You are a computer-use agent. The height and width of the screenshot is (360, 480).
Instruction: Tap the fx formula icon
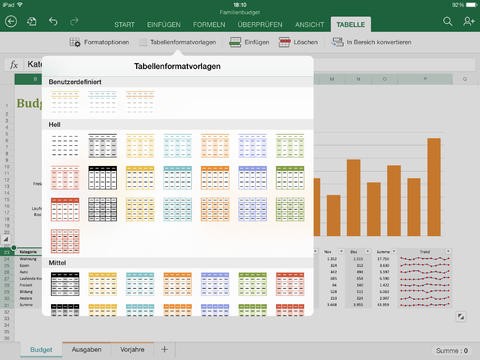tap(14, 65)
